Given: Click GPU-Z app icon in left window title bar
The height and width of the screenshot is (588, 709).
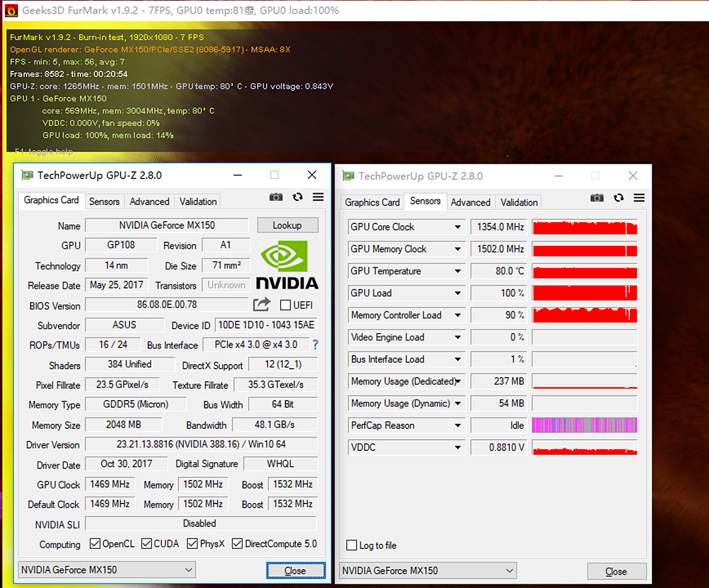Looking at the screenshot, I should 27,175.
